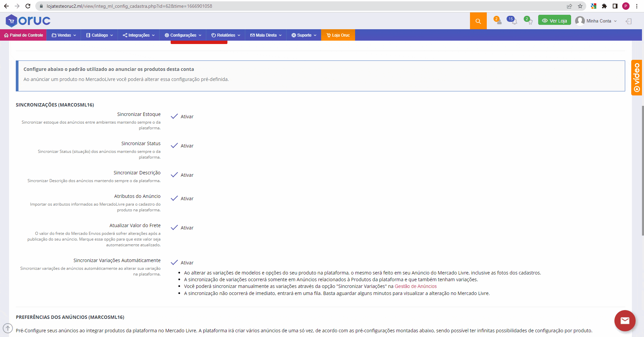Open the orange vídeo side tab
This screenshot has width=644, height=337.
(637, 78)
